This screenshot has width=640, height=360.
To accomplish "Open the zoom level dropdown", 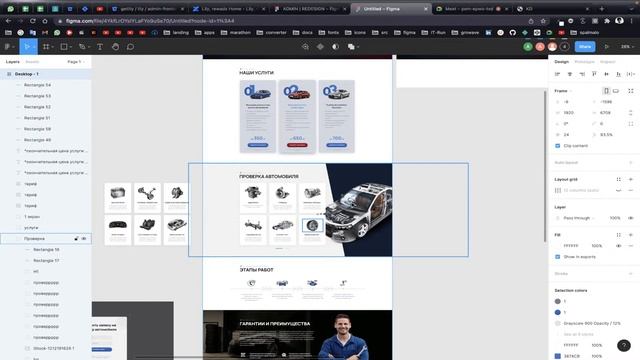I will coord(627,47).
